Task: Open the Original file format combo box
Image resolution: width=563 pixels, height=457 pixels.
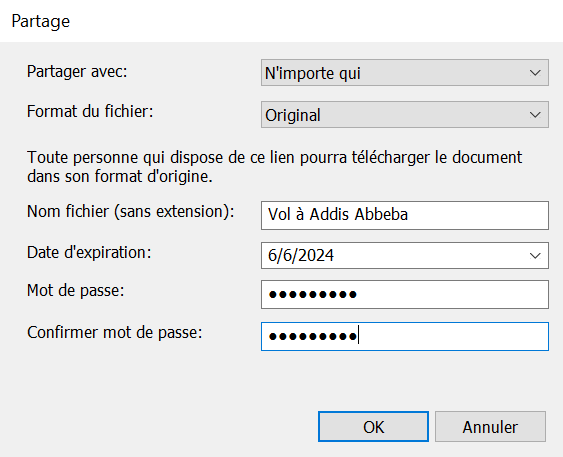Action: 405,115
